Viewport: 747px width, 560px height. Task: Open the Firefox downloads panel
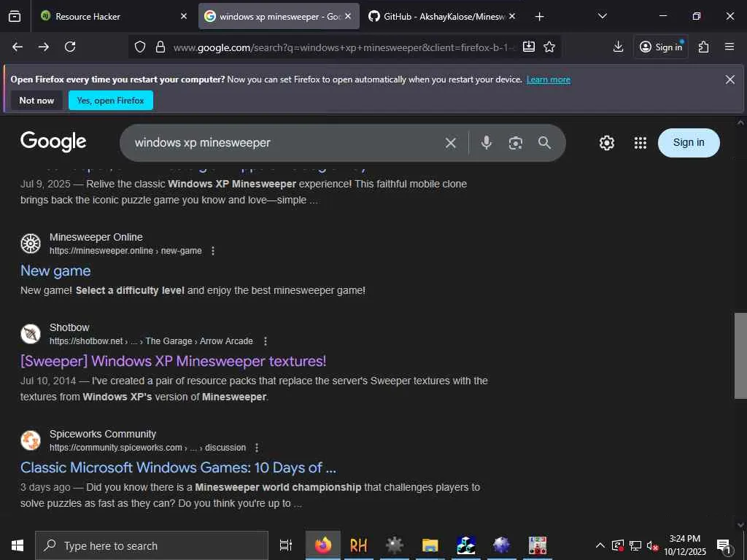[x=618, y=47]
